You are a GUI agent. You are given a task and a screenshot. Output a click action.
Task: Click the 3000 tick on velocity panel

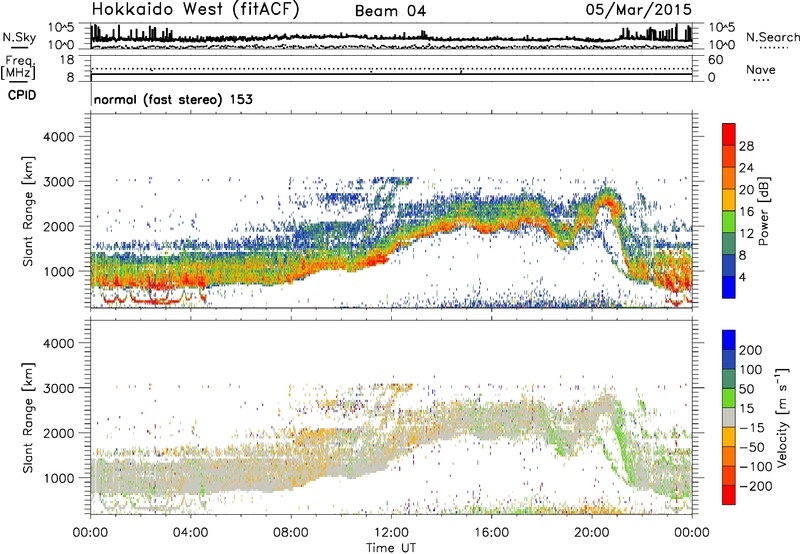[59, 388]
